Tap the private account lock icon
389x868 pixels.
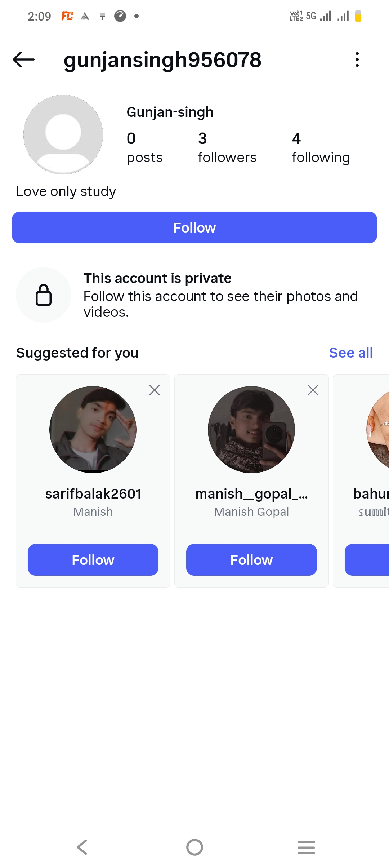(44, 295)
